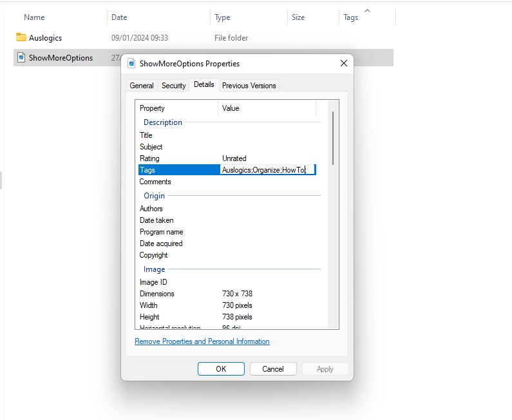Viewport: 512px width, 420px height.
Task: Click the sort chevron above Tags column
Action: point(367,10)
